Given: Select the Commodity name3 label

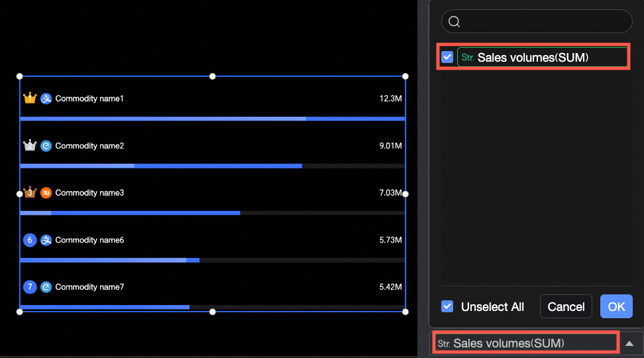Looking at the screenshot, I should (89, 193).
